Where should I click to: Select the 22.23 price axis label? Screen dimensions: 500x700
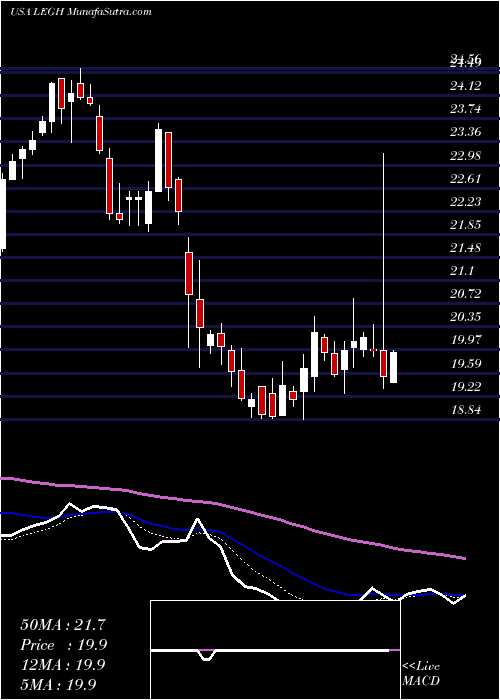pyautogui.click(x=466, y=201)
